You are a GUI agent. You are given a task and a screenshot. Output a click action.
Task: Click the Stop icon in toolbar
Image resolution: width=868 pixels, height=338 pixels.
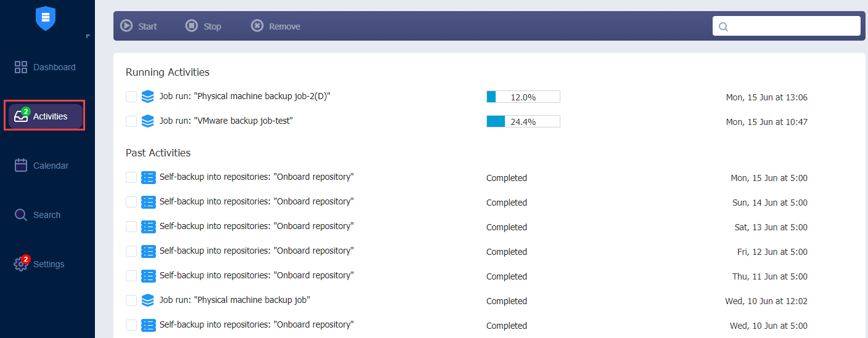(x=192, y=26)
